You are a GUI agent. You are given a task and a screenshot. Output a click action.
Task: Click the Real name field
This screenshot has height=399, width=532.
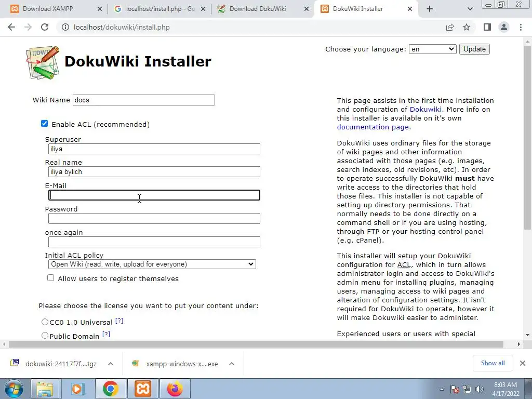[x=154, y=171]
